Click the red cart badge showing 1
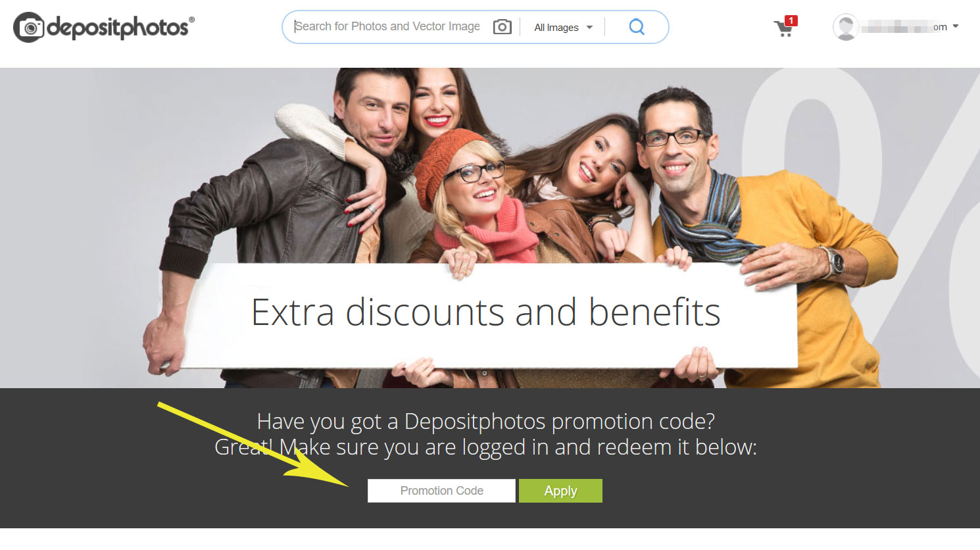The height and width of the screenshot is (550, 980). coord(791,20)
